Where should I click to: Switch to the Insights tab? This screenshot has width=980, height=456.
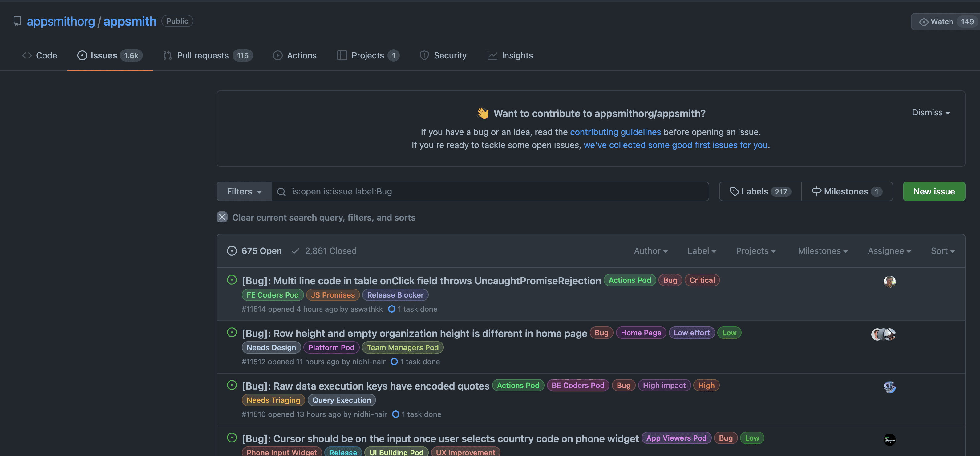point(510,55)
